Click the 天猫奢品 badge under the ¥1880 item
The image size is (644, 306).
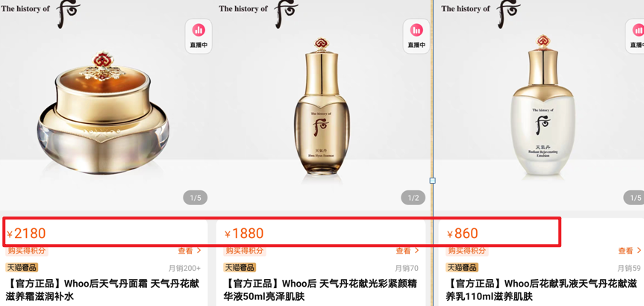coord(240,267)
